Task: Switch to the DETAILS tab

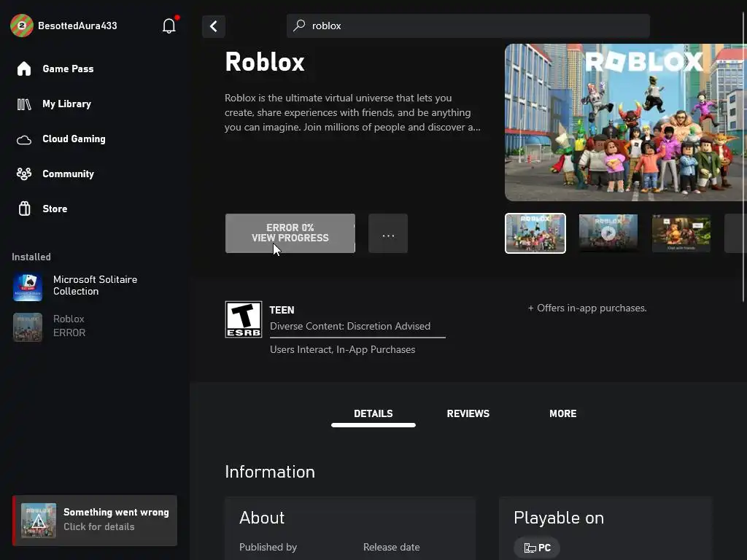Action: coord(373,413)
